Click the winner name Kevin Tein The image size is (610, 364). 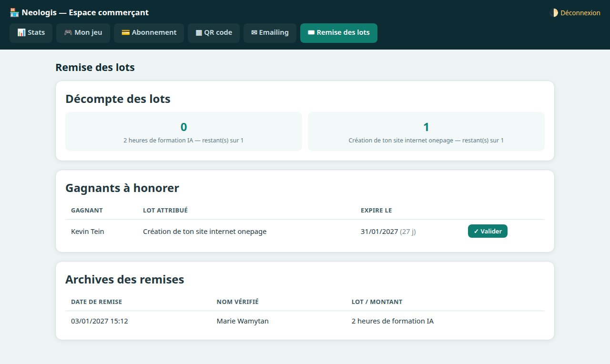click(x=88, y=232)
